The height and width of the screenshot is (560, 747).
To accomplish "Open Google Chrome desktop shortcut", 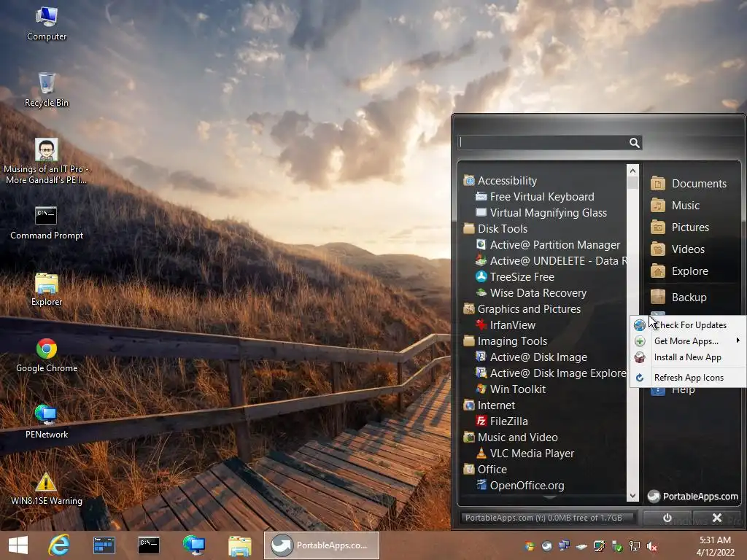I will tap(46, 355).
